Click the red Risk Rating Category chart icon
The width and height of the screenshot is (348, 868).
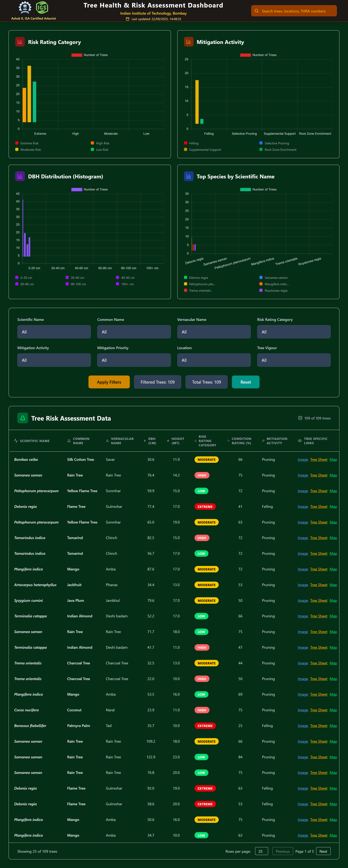pos(20,42)
